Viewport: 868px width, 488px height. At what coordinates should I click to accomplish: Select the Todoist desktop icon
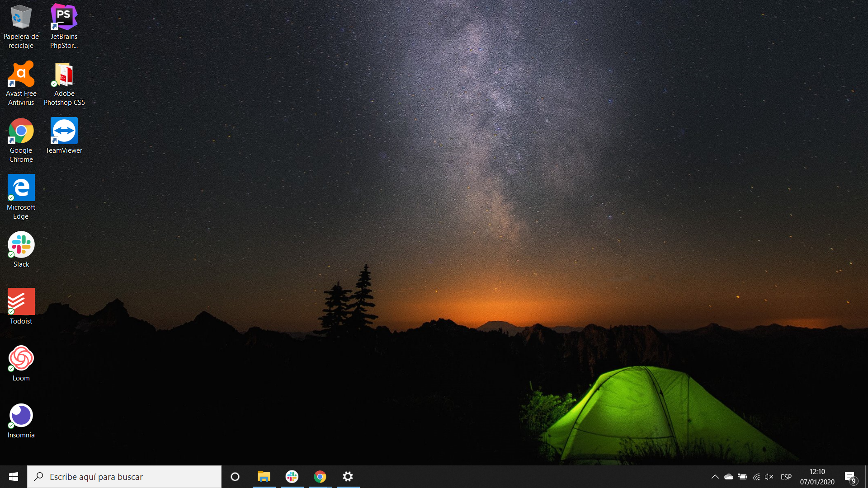pos(21,307)
